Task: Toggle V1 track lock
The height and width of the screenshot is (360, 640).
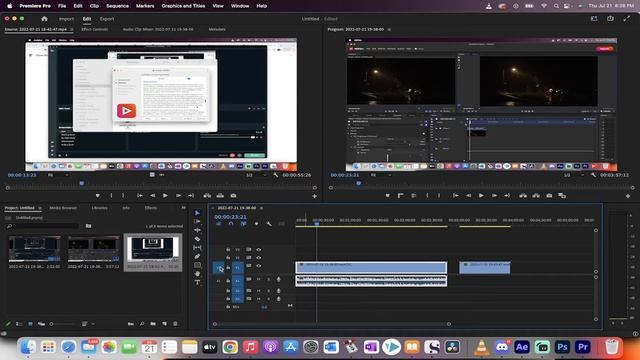Action: 228,267
